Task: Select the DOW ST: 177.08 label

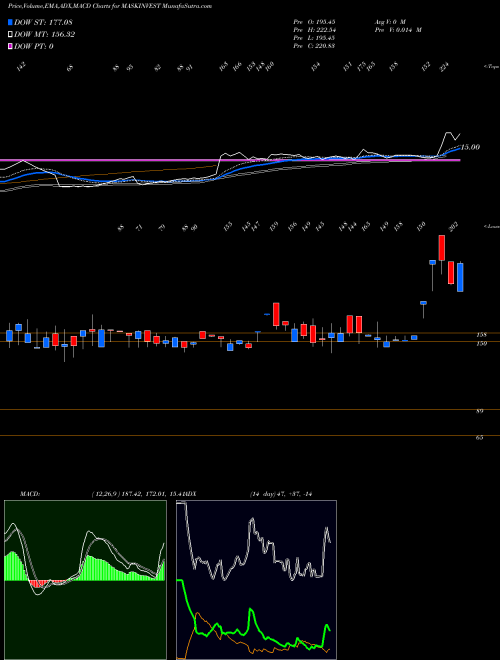Action: click(x=44, y=23)
